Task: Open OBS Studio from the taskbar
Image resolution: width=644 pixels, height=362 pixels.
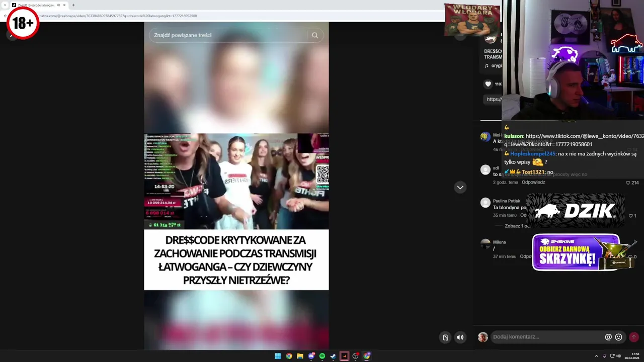Action: tap(356, 356)
